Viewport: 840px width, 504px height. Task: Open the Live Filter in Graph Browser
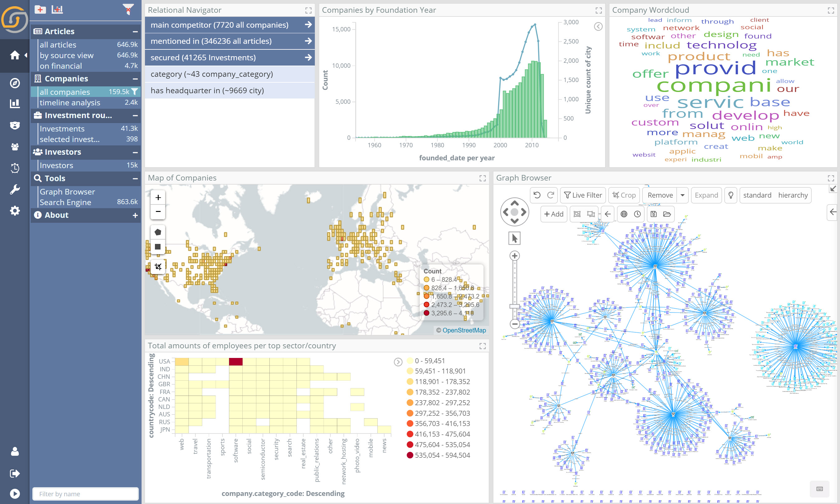(x=583, y=195)
